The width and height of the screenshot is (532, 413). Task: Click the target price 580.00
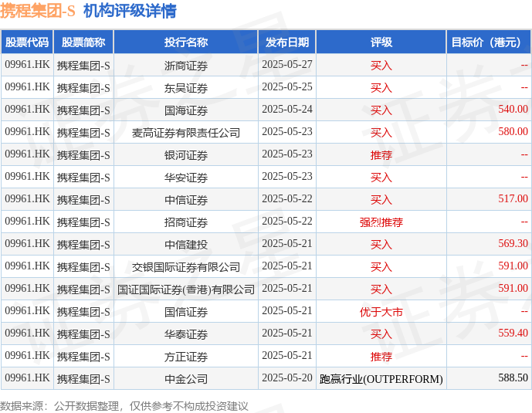[513, 131]
